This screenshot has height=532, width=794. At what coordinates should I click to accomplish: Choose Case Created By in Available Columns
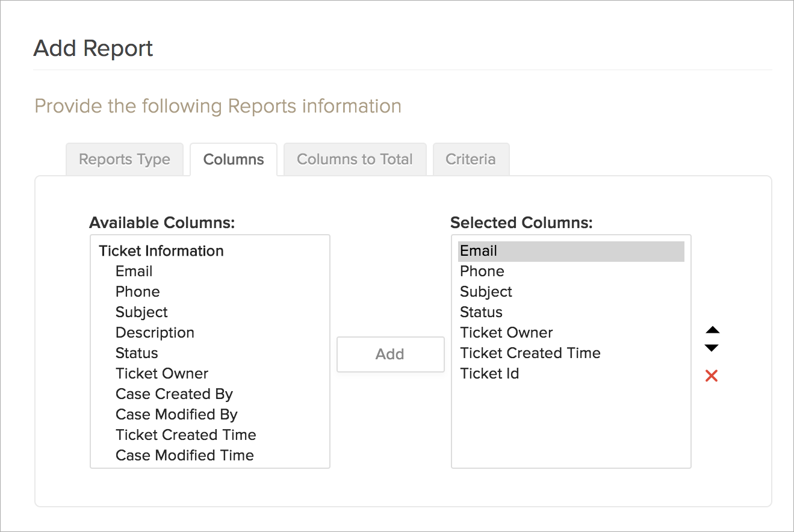click(174, 394)
